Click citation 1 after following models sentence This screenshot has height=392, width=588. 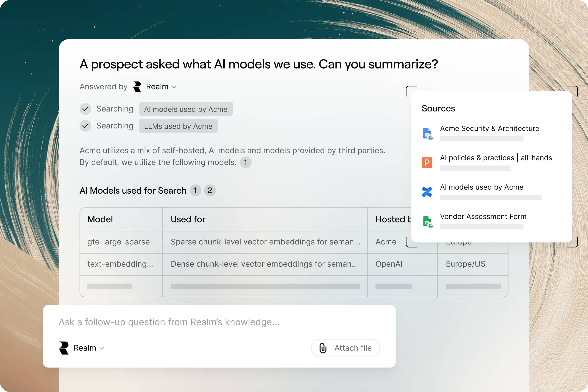pyautogui.click(x=246, y=163)
